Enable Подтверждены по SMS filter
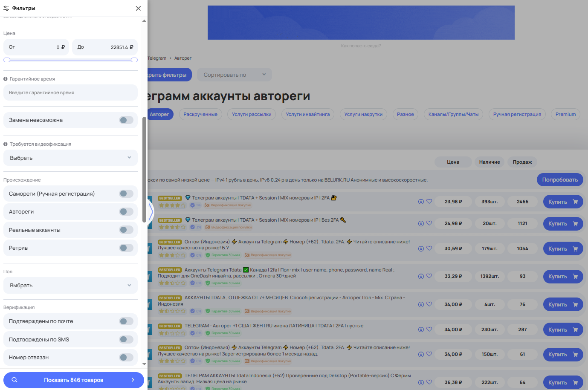Screen dimensions: 588x390 [126, 339]
